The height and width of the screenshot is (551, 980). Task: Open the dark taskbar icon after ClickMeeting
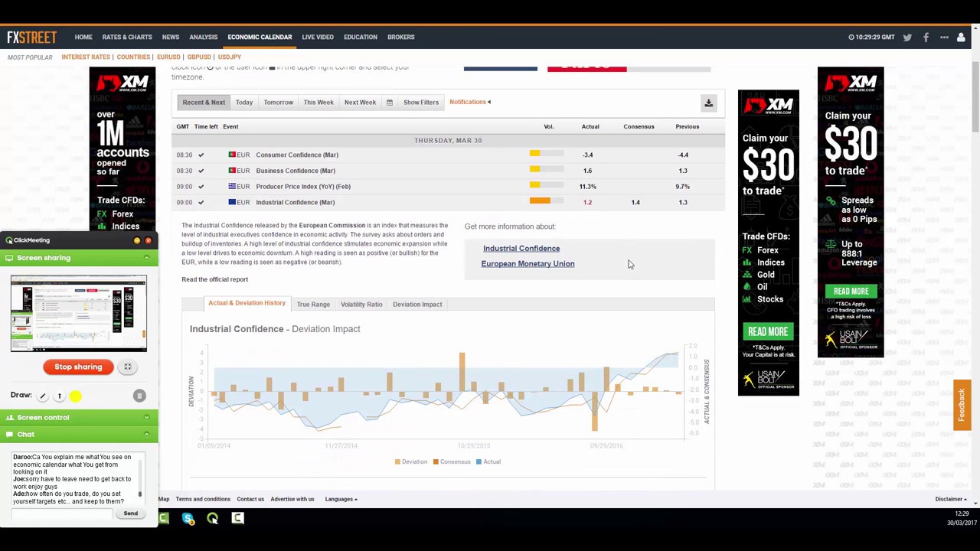coord(237,519)
